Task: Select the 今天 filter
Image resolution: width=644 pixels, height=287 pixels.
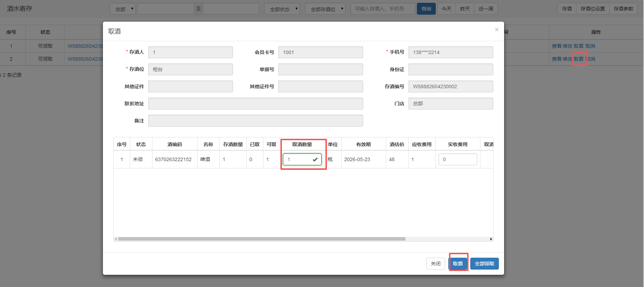Action: (x=447, y=9)
